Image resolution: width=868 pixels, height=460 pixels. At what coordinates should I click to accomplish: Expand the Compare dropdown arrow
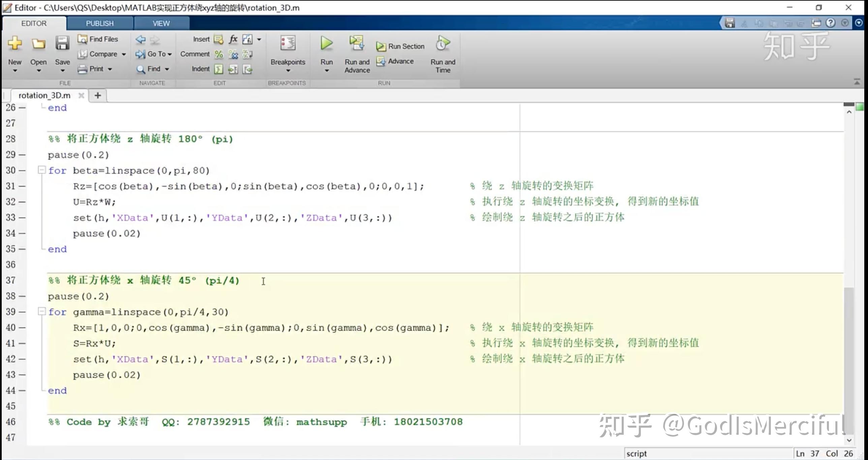124,54
